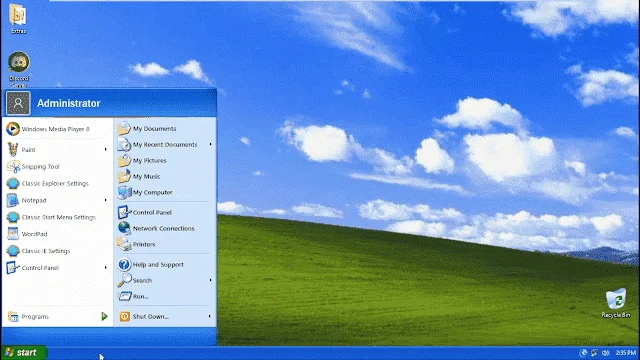
Task: Open the Recycle Bin desktop icon
Action: (x=616, y=299)
